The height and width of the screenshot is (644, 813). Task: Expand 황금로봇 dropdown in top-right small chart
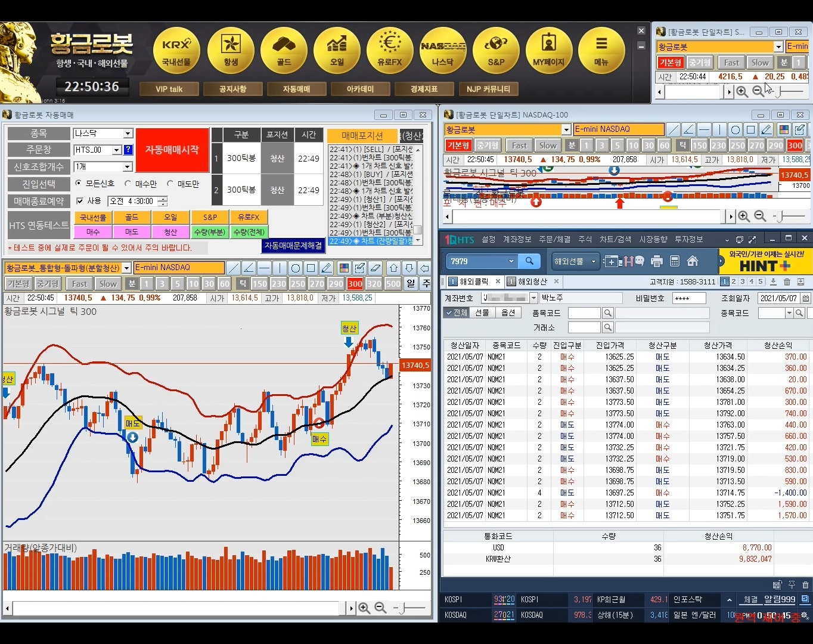(x=778, y=47)
